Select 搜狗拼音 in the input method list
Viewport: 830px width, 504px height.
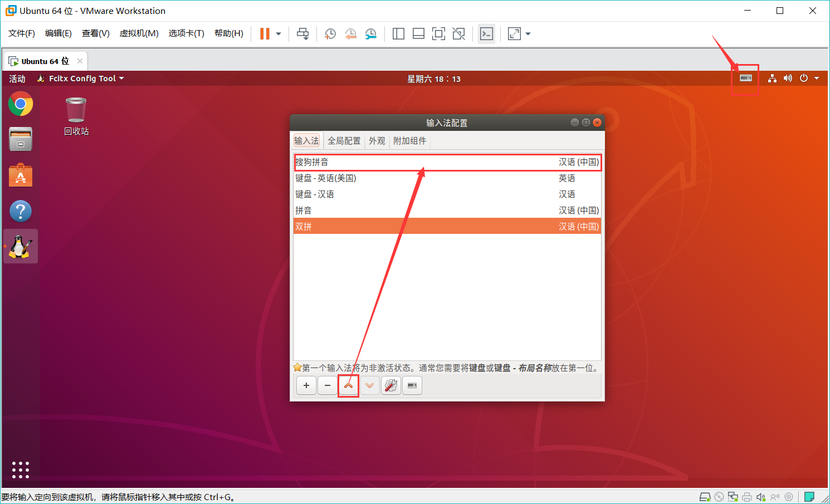pyautogui.click(x=447, y=162)
